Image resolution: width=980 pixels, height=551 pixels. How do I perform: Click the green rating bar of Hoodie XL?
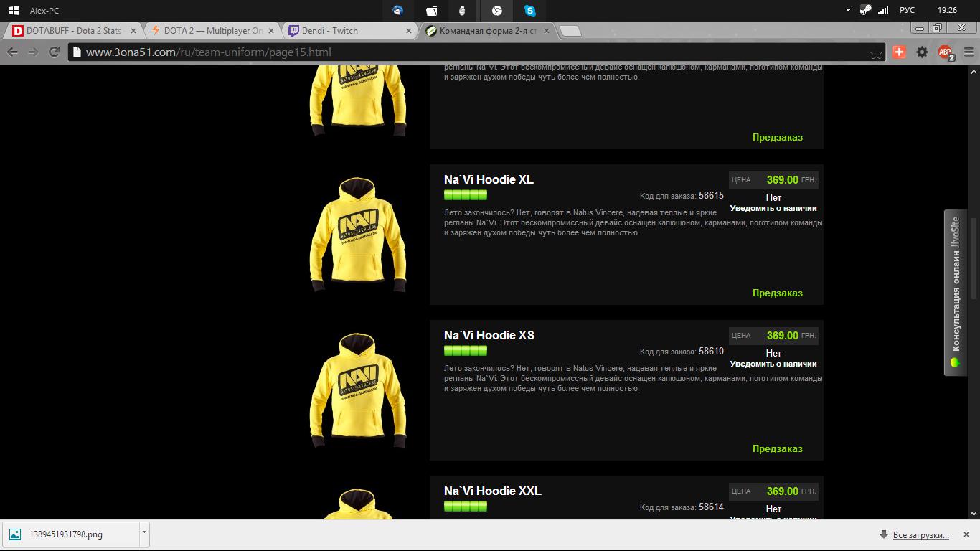tap(466, 195)
